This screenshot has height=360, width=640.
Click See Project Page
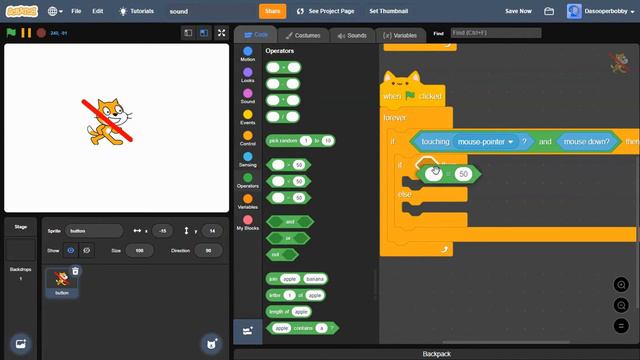(x=326, y=11)
